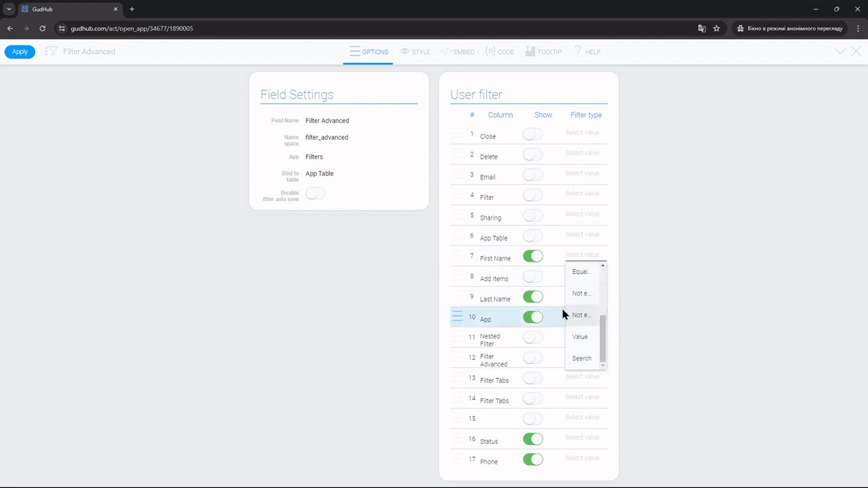Open Filter type dropdown for Status row
The width and height of the screenshot is (868, 488).
585,438
